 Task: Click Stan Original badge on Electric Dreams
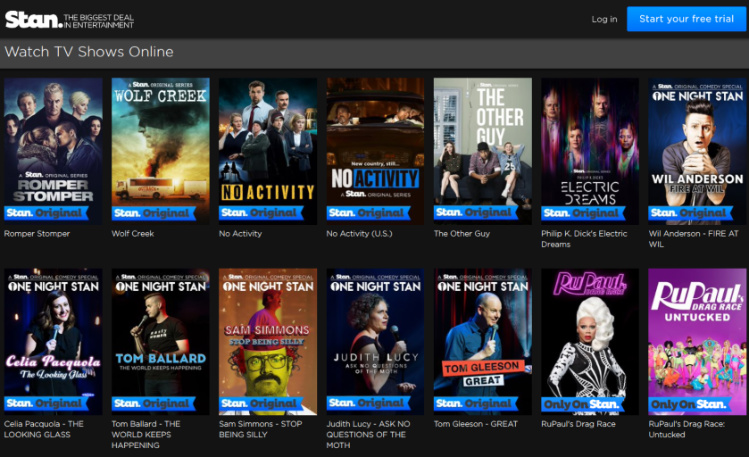583,213
